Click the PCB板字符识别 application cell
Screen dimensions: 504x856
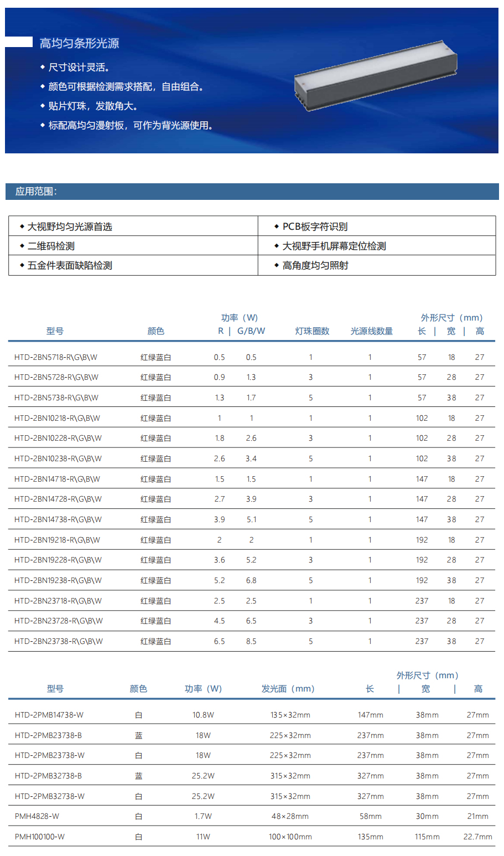click(315, 226)
